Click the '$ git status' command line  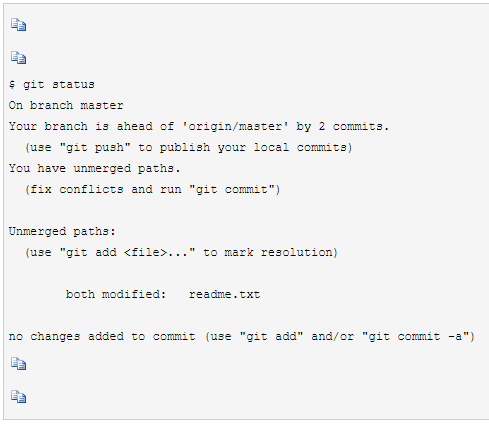click(x=52, y=85)
